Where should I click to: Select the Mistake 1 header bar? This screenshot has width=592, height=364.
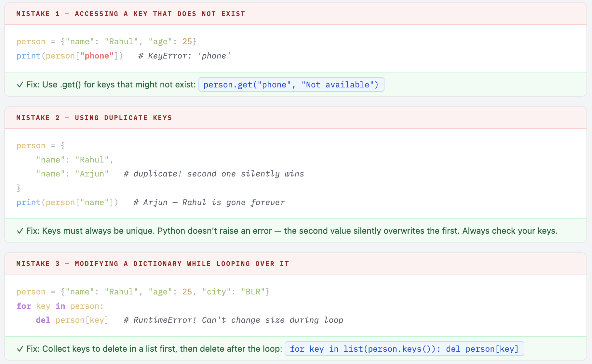tap(130, 14)
